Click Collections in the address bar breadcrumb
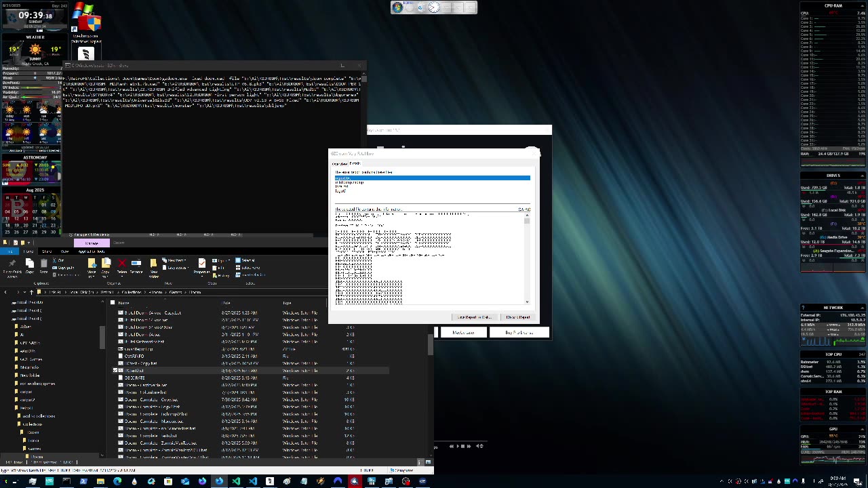868x488 pixels. pyautogui.click(x=132, y=292)
